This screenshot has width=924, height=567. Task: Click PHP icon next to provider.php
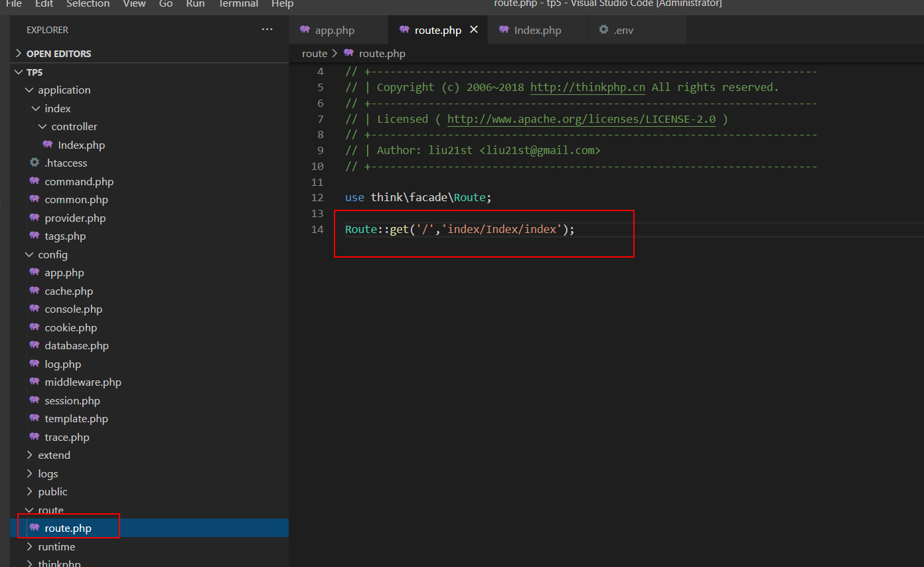35,218
